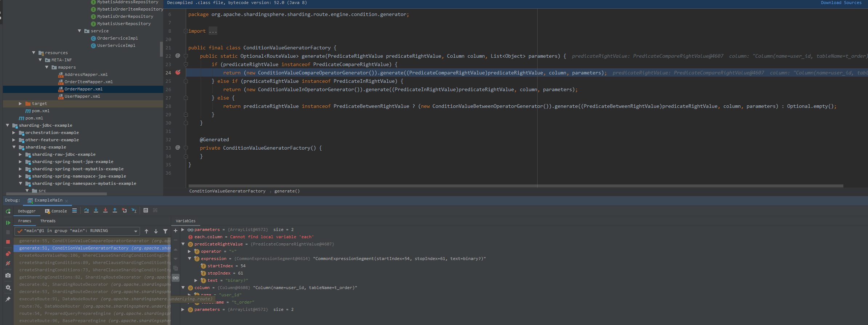Select stopIndex = 61 variable
The width and height of the screenshot is (868, 325).
coord(222,273)
